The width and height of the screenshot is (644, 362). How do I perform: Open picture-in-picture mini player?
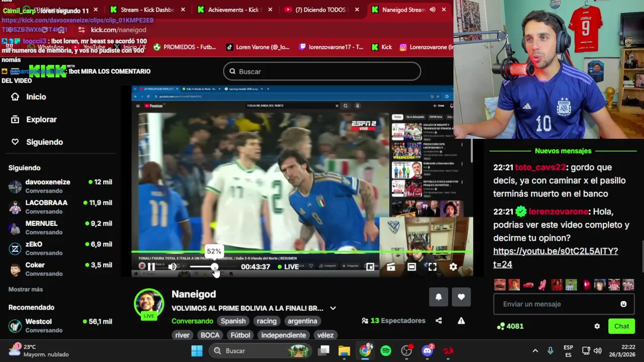[370, 267]
